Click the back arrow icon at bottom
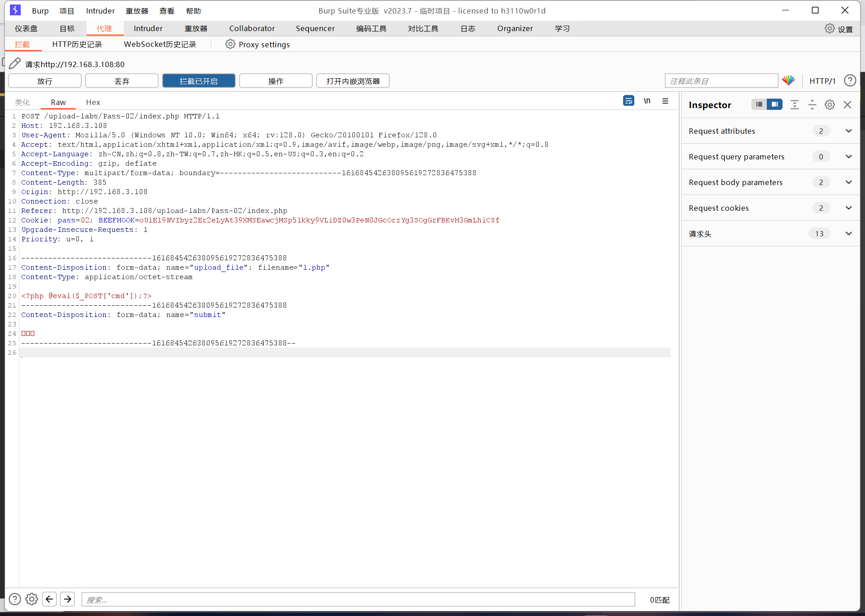 pyautogui.click(x=50, y=599)
